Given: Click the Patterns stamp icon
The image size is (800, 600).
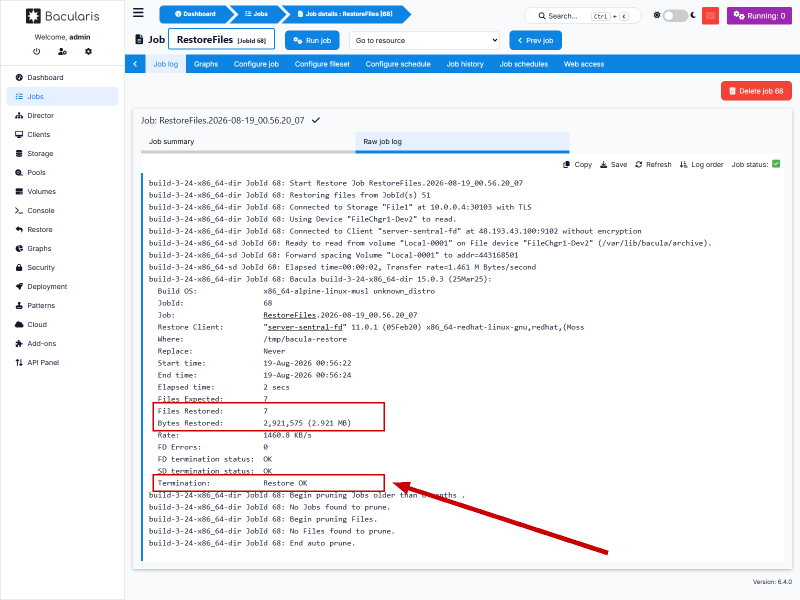Looking at the screenshot, I should pos(19,306).
